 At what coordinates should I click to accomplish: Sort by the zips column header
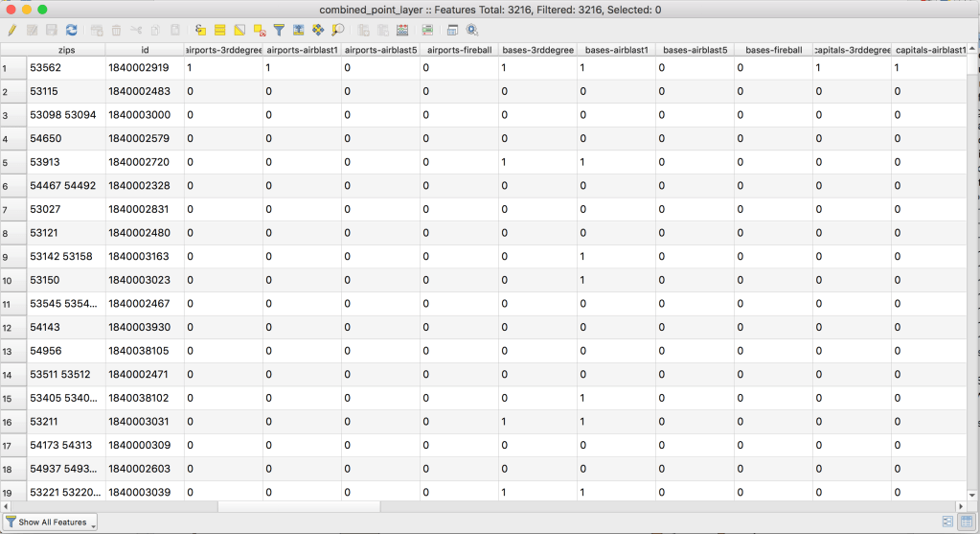click(x=66, y=49)
